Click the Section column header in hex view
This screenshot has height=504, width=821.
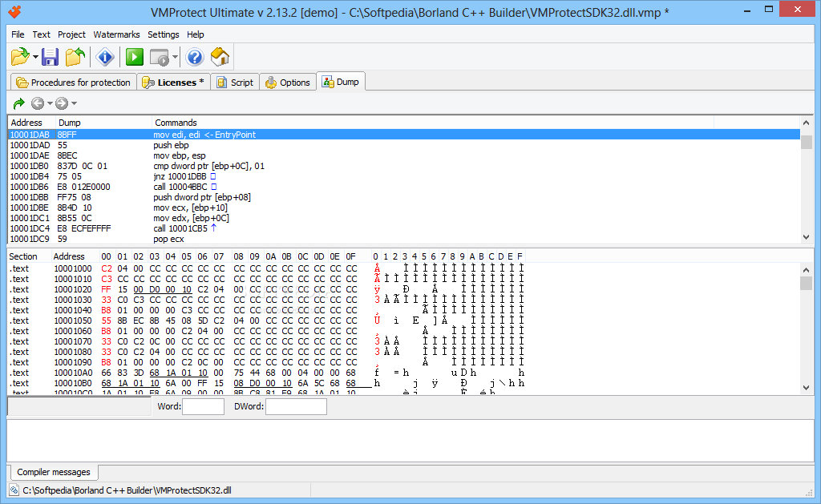coord(23,256)
